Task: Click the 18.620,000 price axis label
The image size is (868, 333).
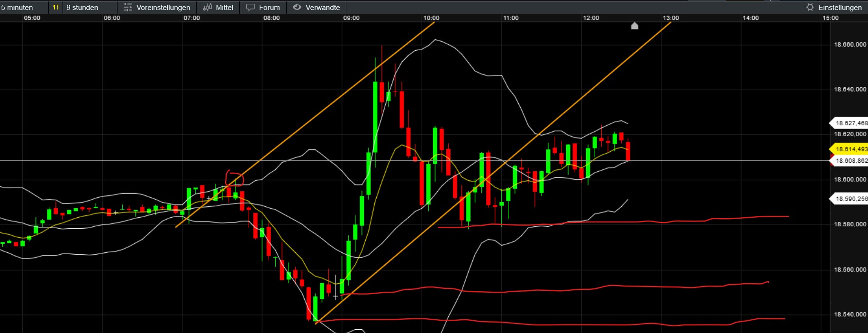Action: pos(850,134)
